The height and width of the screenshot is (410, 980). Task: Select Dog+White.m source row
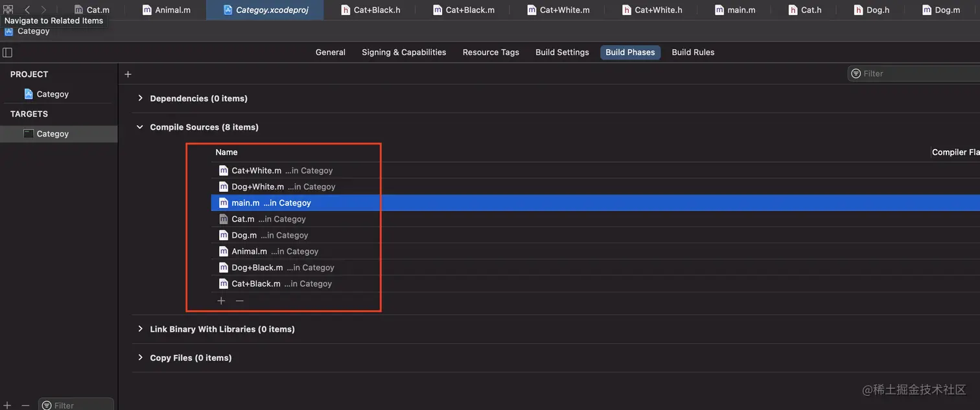596,187
